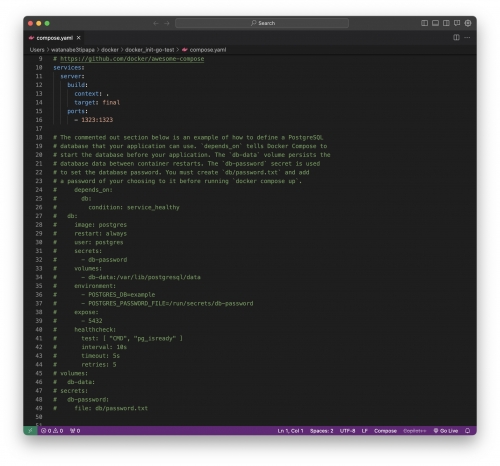Open notifications bell in status bar
The width and height of the screenshot is (500, 466).
tap(467, 431)
